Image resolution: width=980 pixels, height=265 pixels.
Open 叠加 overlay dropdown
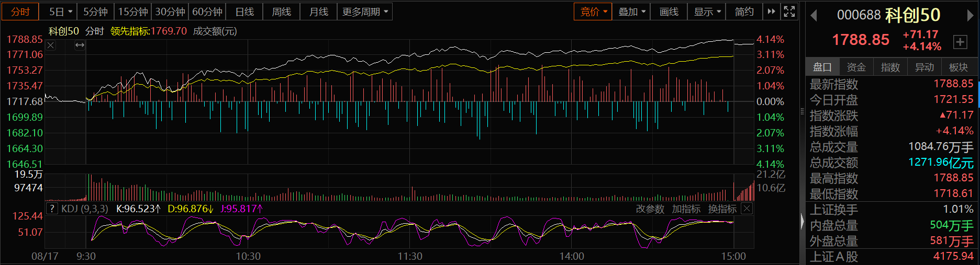tap(631, 11)
